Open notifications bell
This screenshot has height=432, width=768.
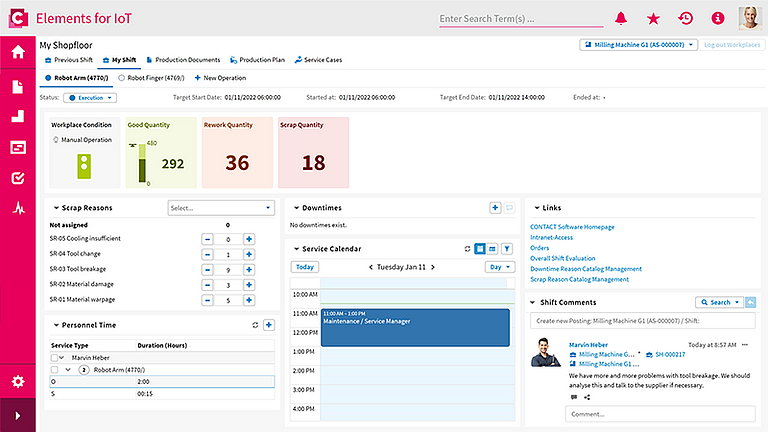pyautogui.click(x=621, y=18)
